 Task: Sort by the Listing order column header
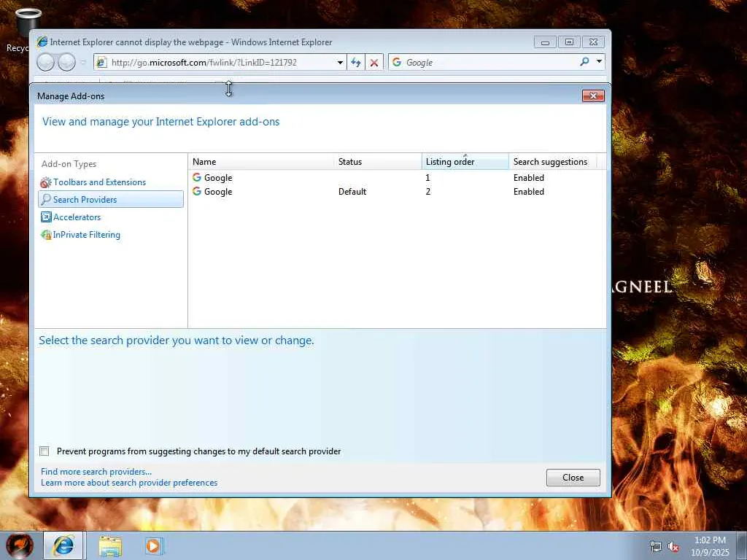(465, 161)
